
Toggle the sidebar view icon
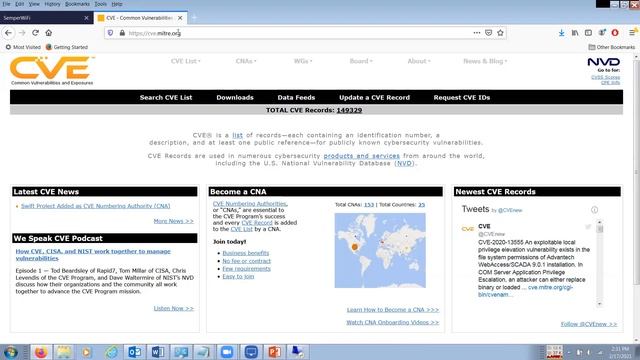588,33
